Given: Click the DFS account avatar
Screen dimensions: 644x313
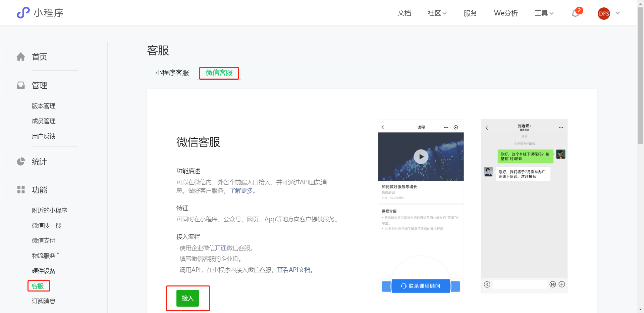Looking at the screenshot, I should [604, 13].
